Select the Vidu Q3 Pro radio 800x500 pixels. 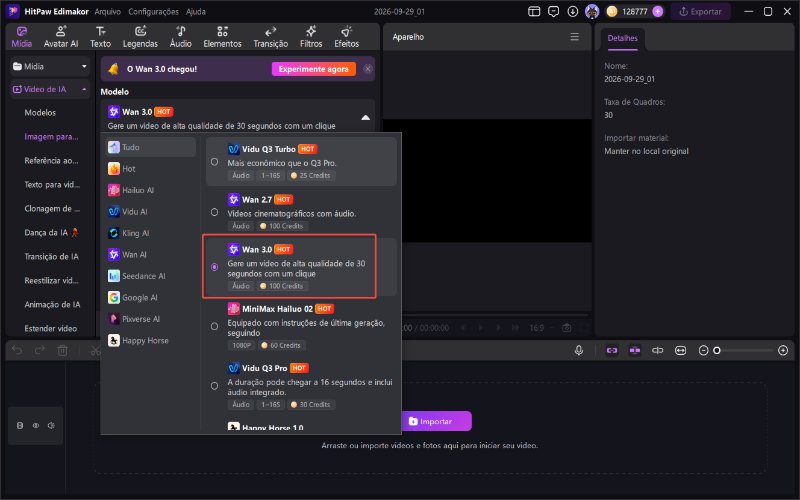214,386
